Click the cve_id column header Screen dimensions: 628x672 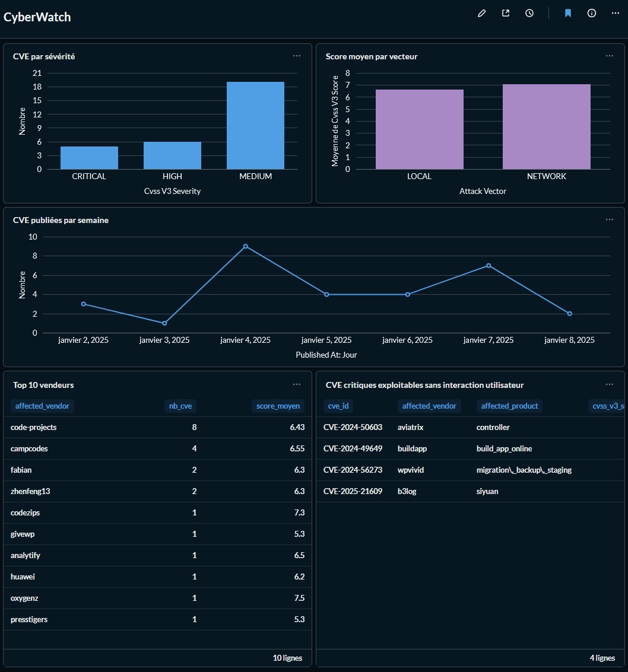[x=338, y=406]
